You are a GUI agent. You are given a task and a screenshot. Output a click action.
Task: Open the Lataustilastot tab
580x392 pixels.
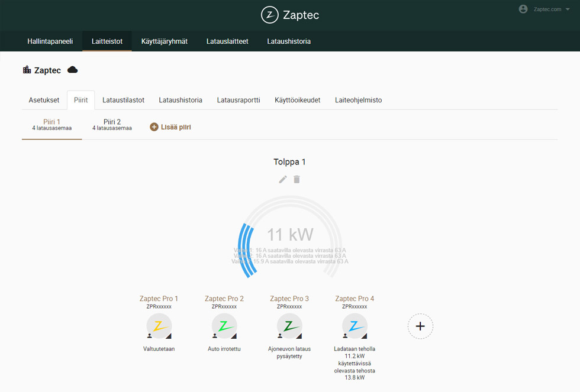(x=123, y=100)
